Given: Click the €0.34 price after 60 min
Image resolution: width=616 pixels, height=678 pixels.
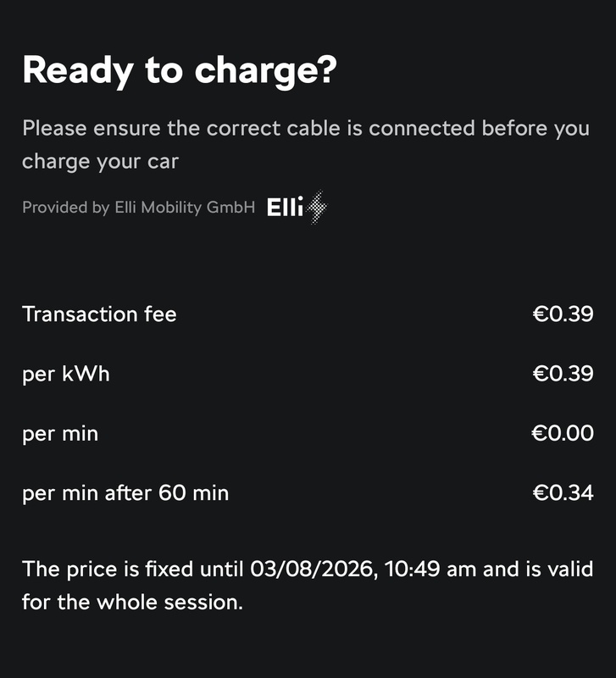Looking at the screenshot, I should coord(563,493).
